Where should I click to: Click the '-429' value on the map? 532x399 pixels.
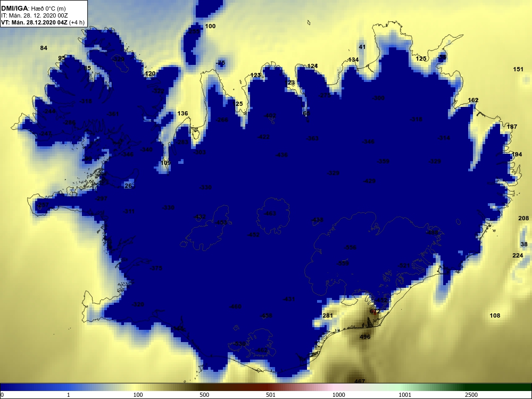[369, 181]
